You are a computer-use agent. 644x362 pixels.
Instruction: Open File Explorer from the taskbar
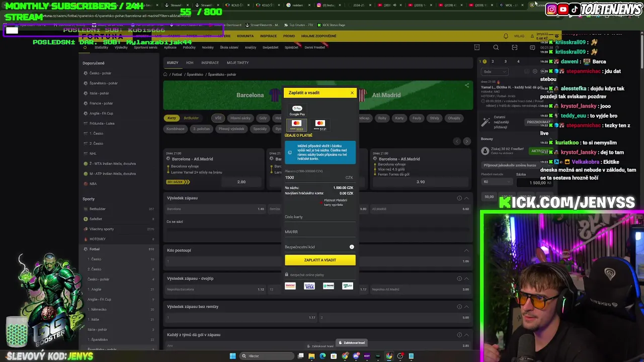pyautogui.click(x=311, y=356)
